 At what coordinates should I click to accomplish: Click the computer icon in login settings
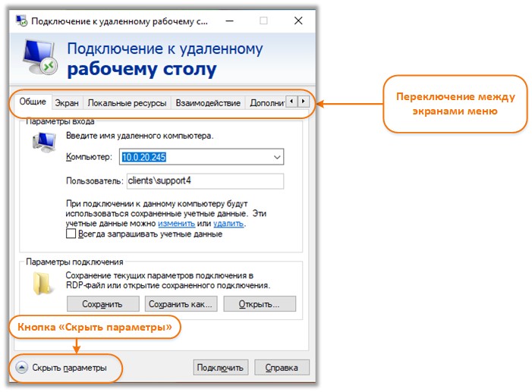pos(44,142)
